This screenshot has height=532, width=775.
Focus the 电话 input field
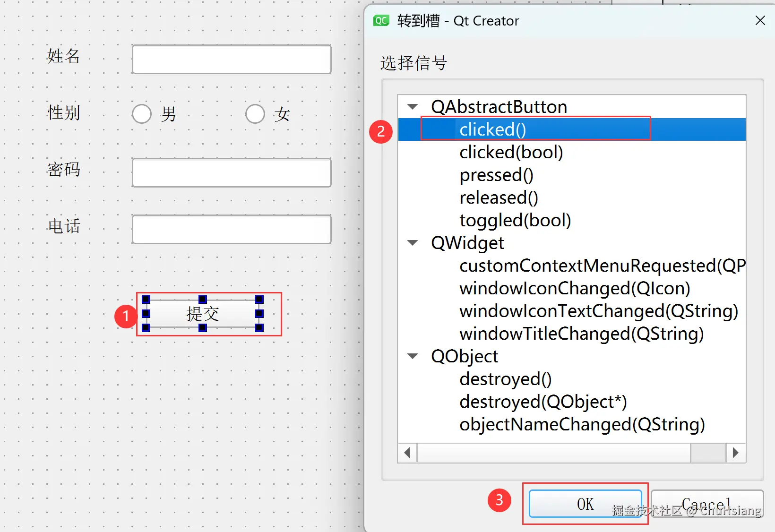232,230
